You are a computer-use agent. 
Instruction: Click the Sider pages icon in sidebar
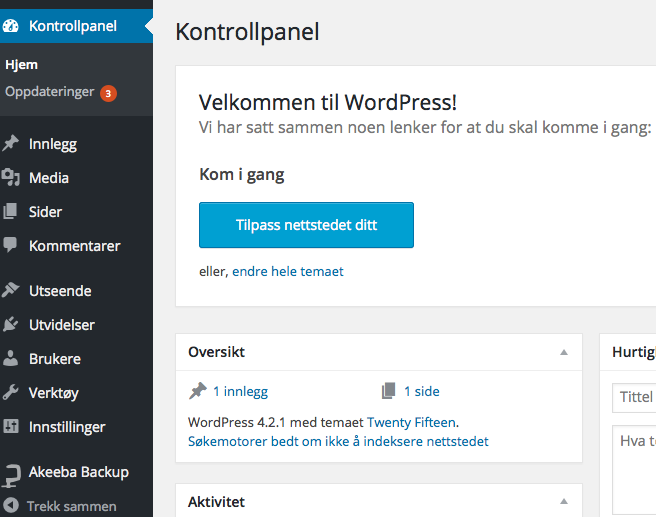(10, 211)
